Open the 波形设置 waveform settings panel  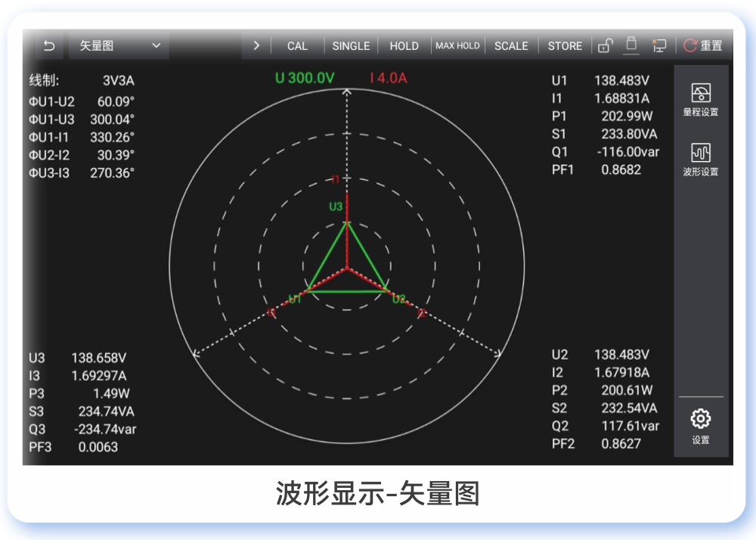701,159
